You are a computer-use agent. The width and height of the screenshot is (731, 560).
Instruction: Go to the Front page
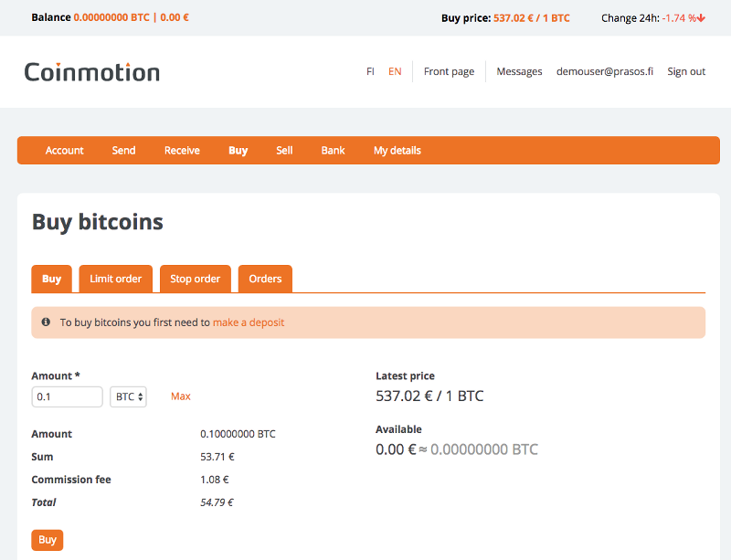pyautogui.click(x=449, y=71)
